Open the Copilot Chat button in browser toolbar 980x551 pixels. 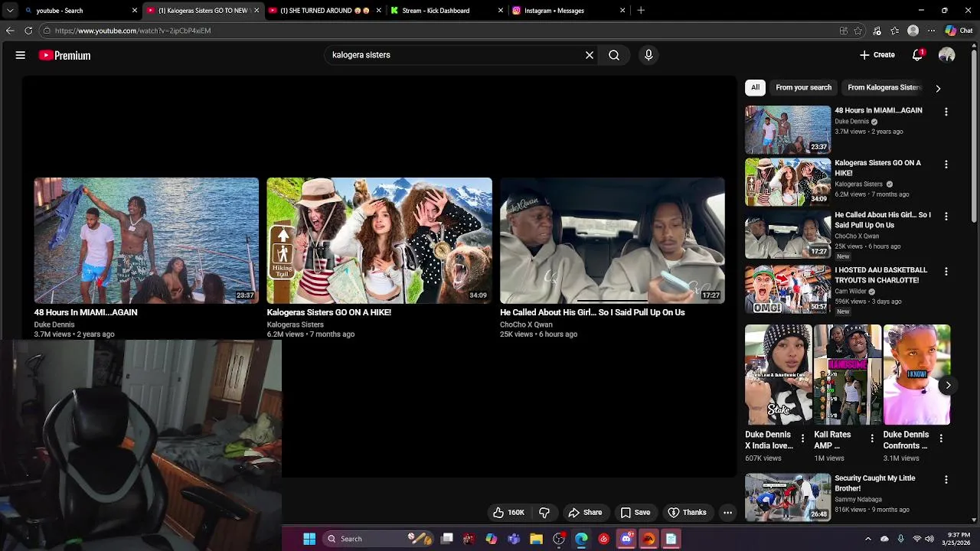click(959, 31)
